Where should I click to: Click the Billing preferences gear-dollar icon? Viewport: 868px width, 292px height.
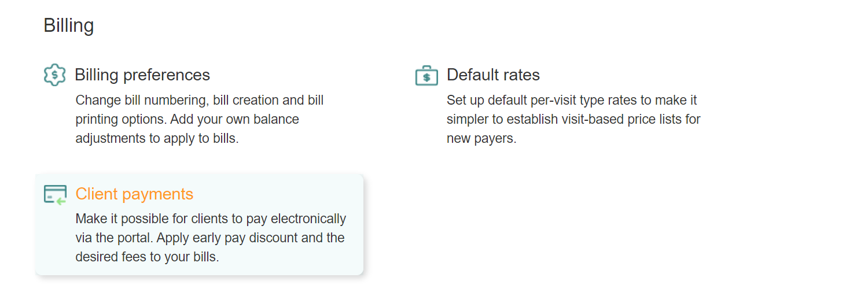pyautogui.click(x=55, y=75)
